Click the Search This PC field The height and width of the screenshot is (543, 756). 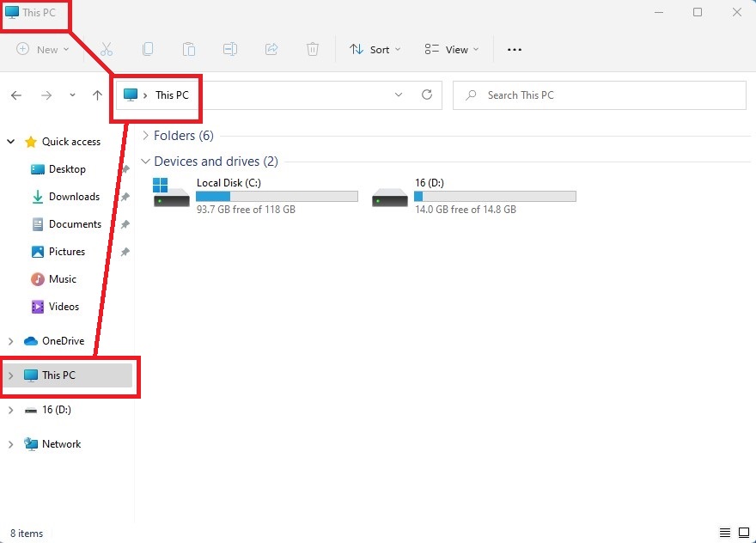[x=600, y=95]
